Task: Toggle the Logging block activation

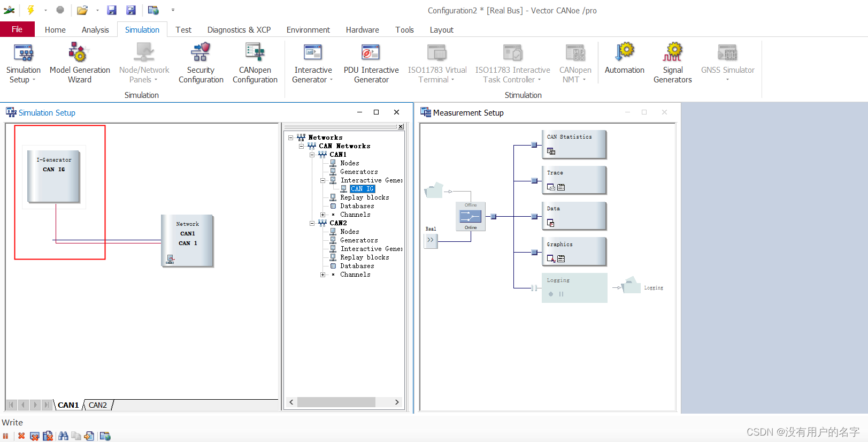Action: pyautogui.click(x=574, y=288)
